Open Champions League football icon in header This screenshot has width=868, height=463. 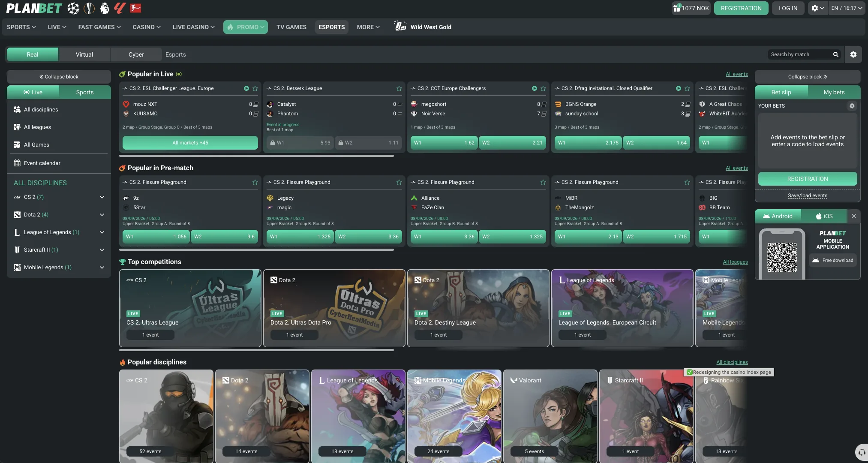[73, 8]
